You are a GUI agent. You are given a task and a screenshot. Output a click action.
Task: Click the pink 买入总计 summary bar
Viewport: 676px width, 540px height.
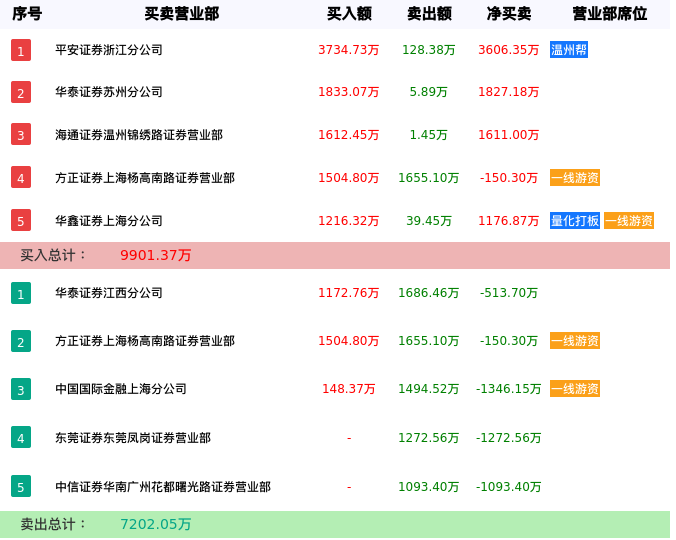tap(335, 255)
